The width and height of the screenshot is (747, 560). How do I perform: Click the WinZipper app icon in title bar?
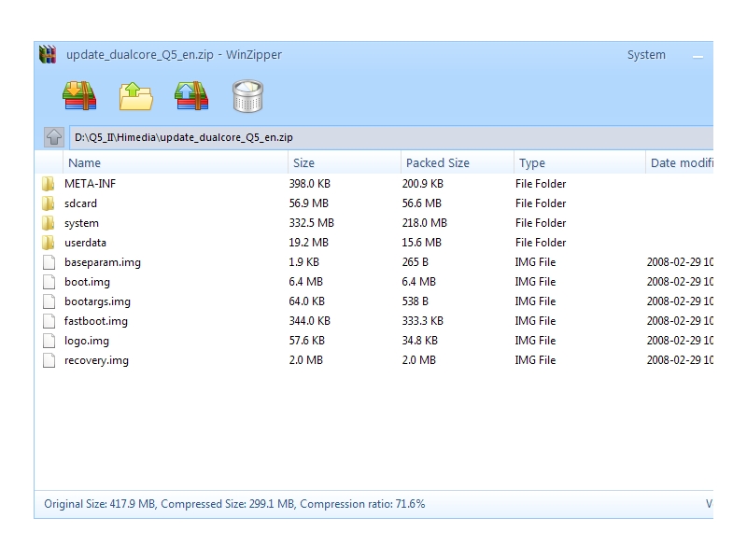click(x=48, y=54)
